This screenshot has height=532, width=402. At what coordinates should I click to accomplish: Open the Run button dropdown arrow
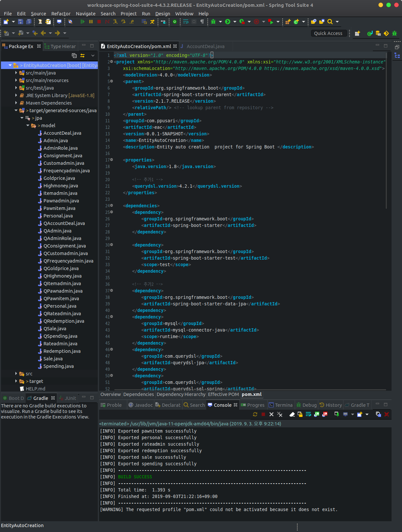pyautogui.click(x=235, y=22)
